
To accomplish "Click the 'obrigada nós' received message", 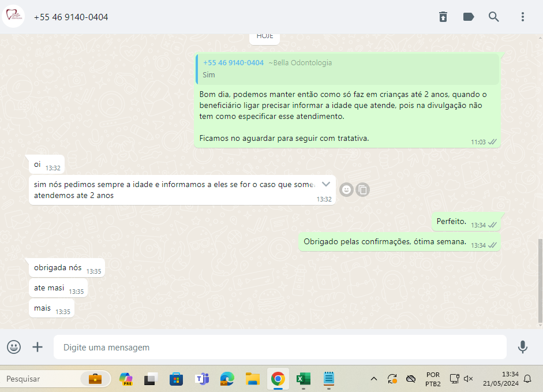I will pos(67,267).
